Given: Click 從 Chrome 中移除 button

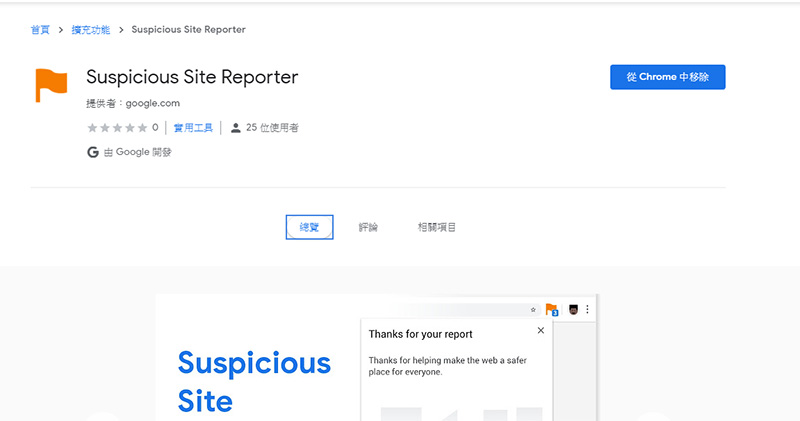Looking at the screenshot, I should click(667, 78).
